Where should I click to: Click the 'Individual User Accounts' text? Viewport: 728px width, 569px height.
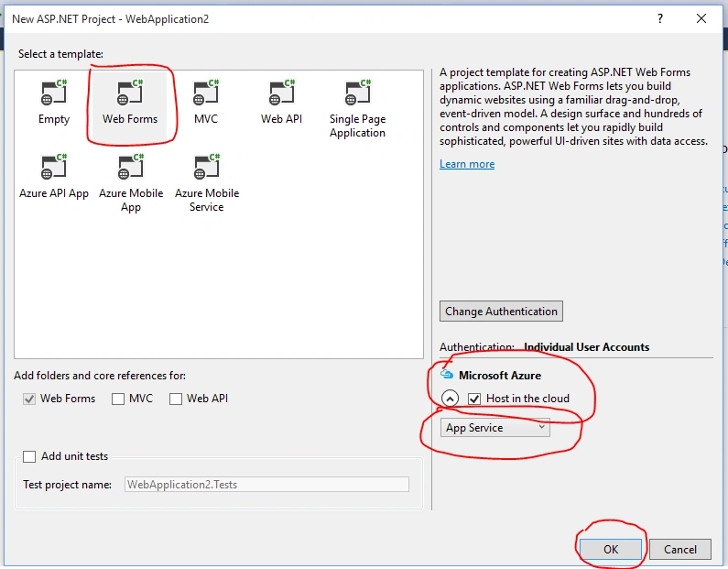click(x=586, y=347)
